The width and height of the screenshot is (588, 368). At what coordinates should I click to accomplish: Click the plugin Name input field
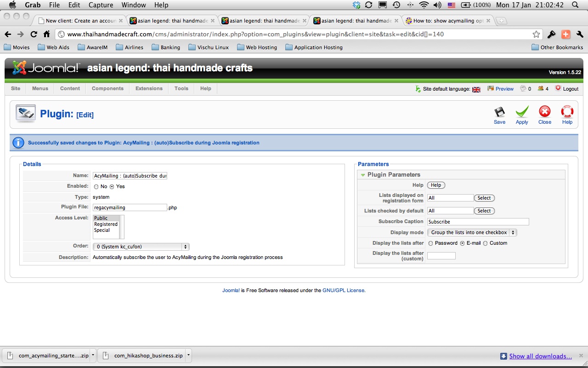click(130, 176)
